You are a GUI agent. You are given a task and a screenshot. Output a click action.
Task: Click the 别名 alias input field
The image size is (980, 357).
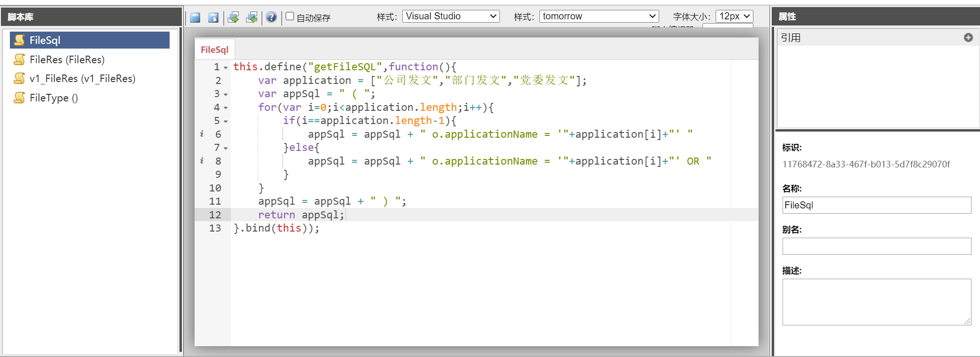(x=876, y=246)
